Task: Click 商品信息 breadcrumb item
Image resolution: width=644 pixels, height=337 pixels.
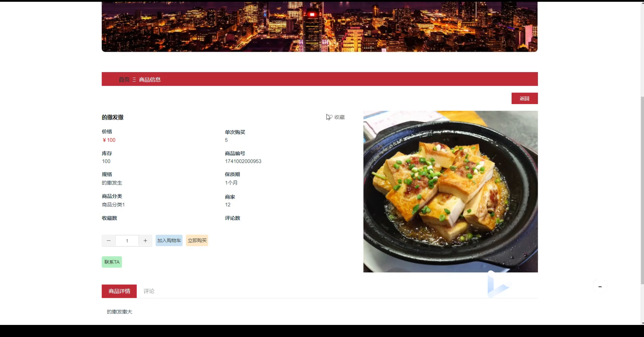Action: pyautogui.click(x=150, y=80)
